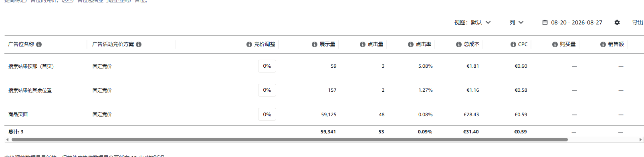Screen dimensions: 644x157
Task: Click info icon beside 广告位名称 header
Action: click(39, 44)
